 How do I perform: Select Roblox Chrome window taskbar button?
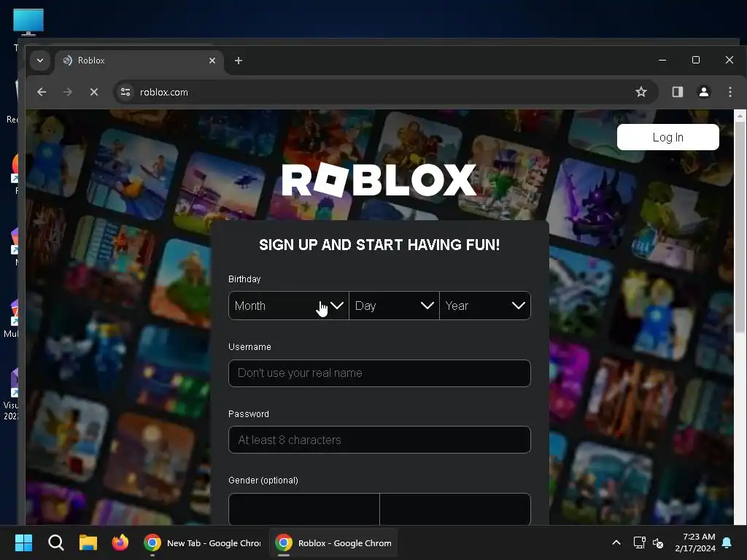pyautogui.click(x=333, y=542)
